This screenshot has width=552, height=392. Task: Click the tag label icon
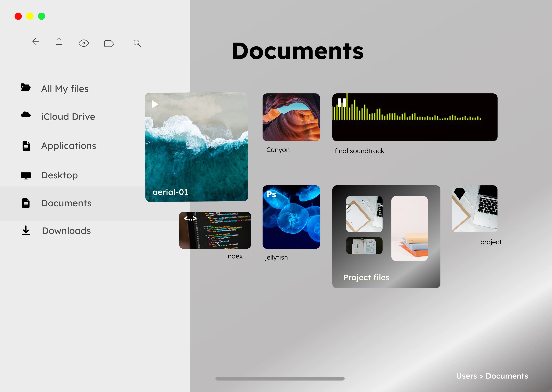point(109,43)
